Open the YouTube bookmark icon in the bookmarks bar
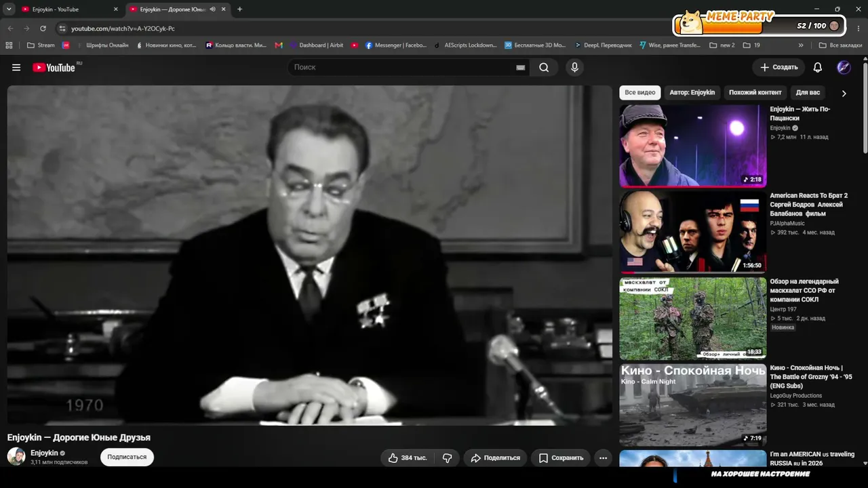 point(355,45)
